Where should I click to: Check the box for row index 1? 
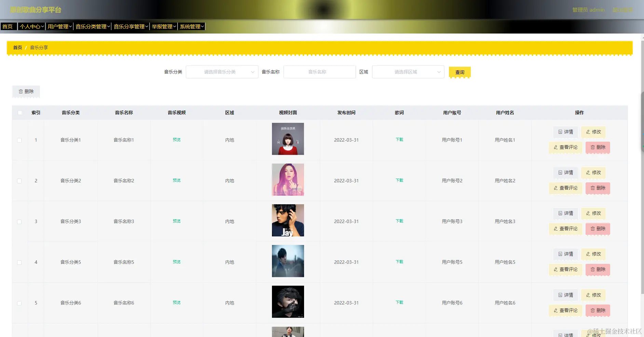pos(19,140)
